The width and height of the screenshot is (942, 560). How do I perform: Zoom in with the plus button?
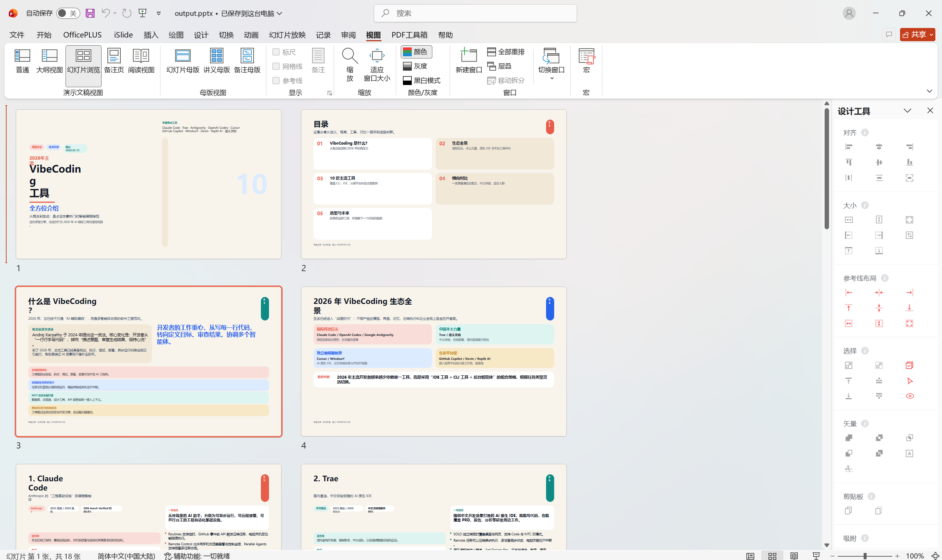897,556
